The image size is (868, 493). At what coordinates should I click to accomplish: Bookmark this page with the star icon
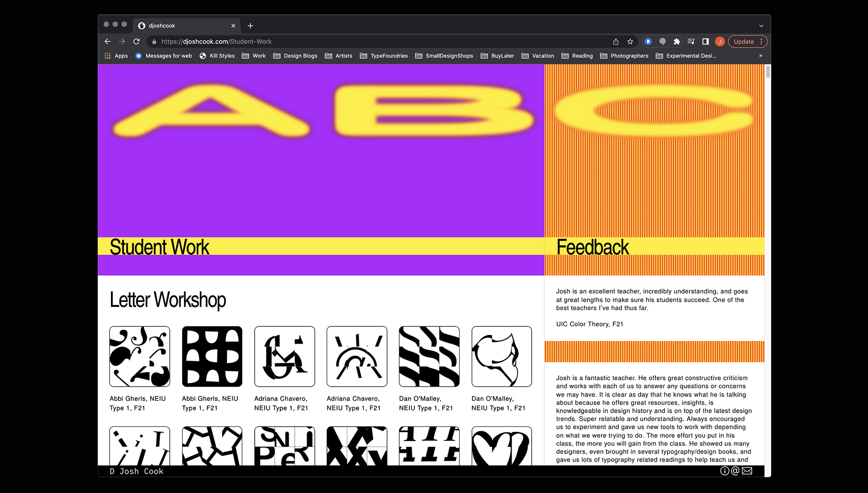630,42
